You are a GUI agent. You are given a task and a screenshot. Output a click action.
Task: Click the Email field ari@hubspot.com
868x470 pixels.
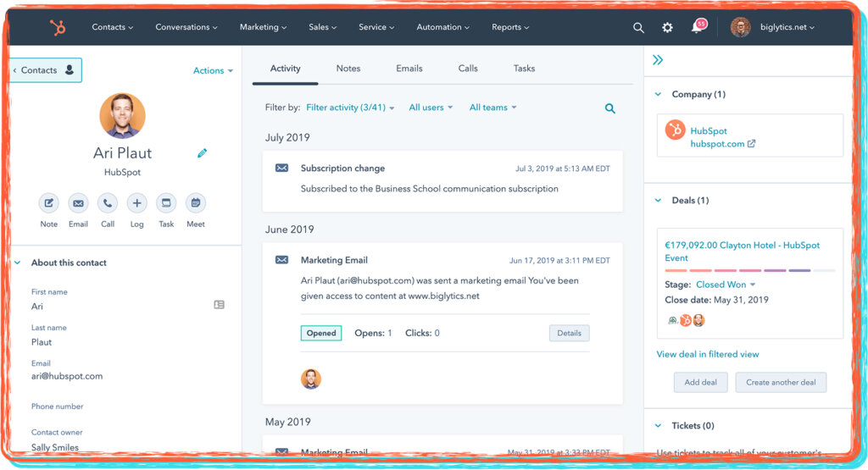tap(67, 376)
